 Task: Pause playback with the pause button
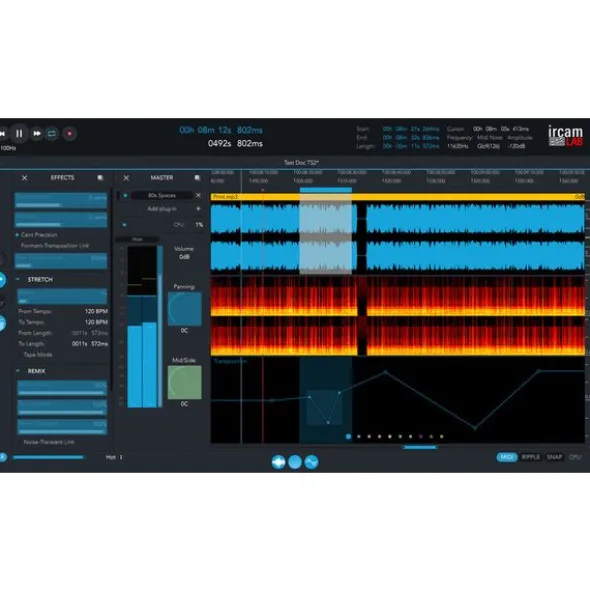(19, 133)
